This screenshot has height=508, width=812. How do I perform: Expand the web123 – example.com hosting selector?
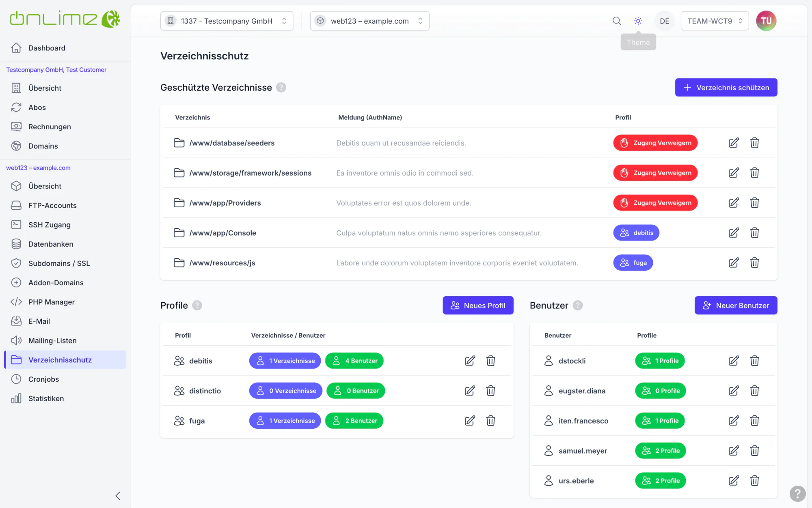click(x=369, y=21)
